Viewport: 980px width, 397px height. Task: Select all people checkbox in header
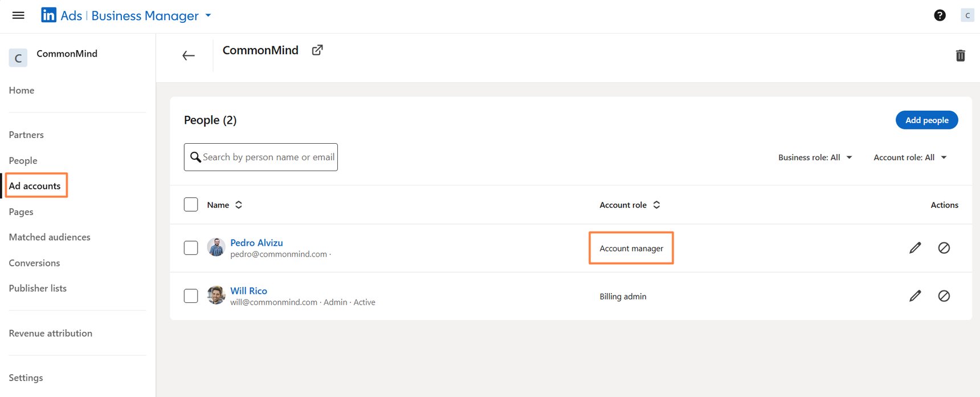[x=191, y=204]
